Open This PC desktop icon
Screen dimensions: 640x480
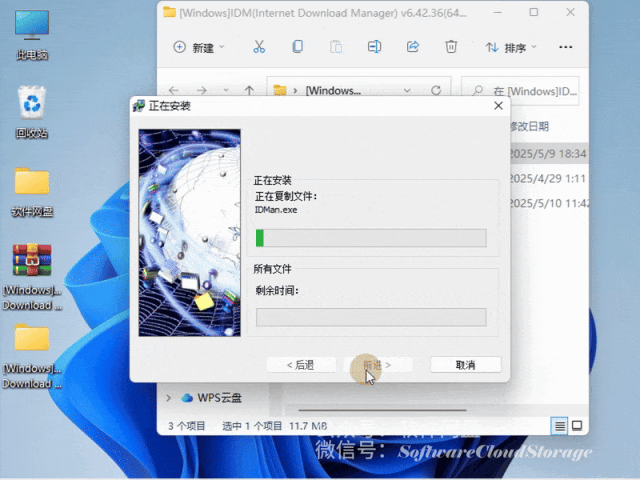[x=32, y=35]
